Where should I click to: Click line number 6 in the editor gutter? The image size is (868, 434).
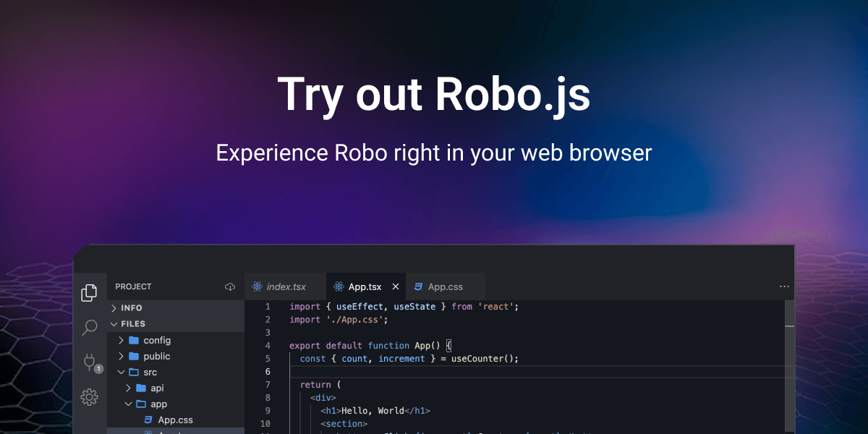268,371
